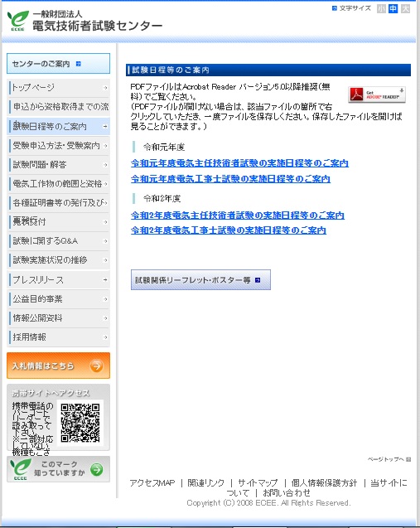Set text size to large (大)
420x528 pixels.
[406, 8]
